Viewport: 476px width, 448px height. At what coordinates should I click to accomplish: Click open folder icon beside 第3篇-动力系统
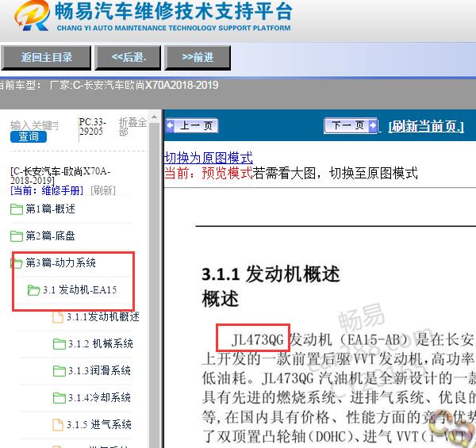point(17,263)
